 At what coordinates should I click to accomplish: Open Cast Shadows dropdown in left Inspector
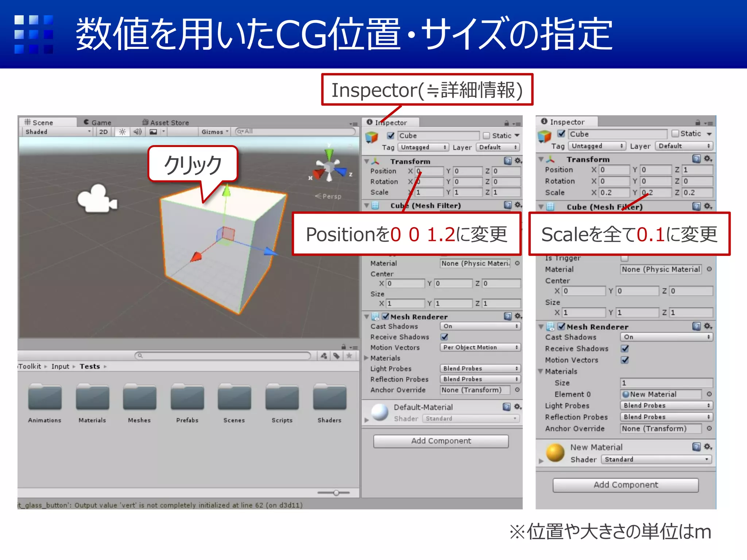coord(480,326)
